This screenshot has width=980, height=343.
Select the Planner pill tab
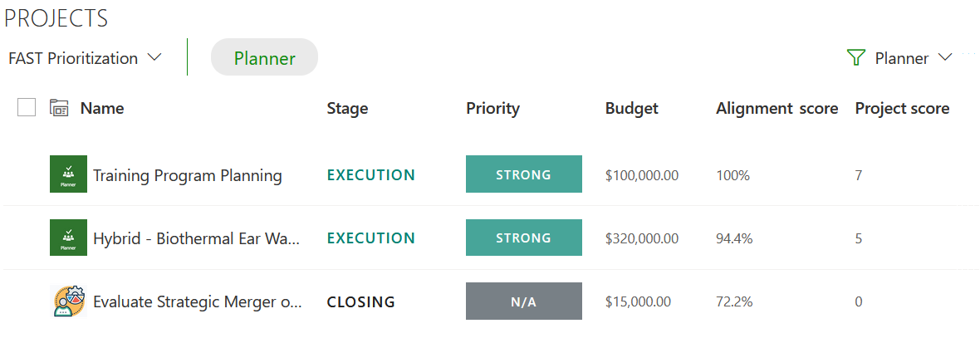click(264, 57)
